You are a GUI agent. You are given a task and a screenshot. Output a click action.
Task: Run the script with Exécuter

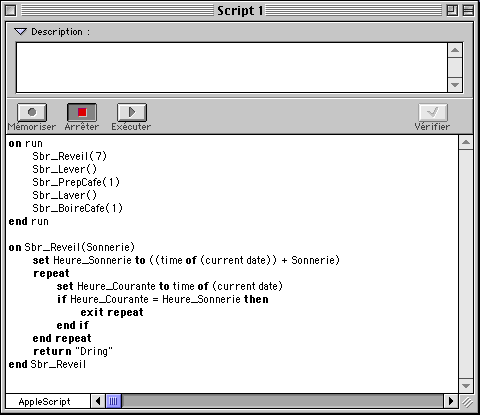132,112
